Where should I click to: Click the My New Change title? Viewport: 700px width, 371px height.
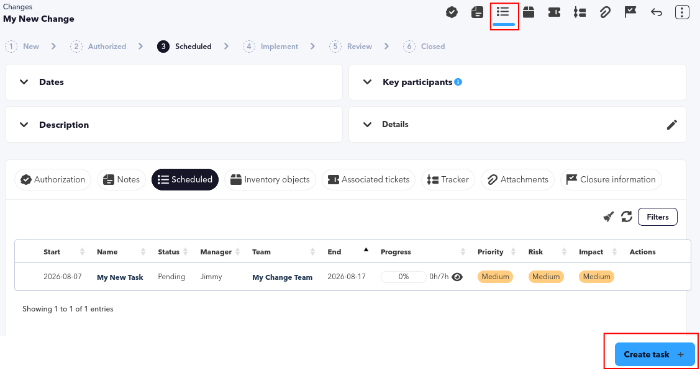[x=39, y=19]
